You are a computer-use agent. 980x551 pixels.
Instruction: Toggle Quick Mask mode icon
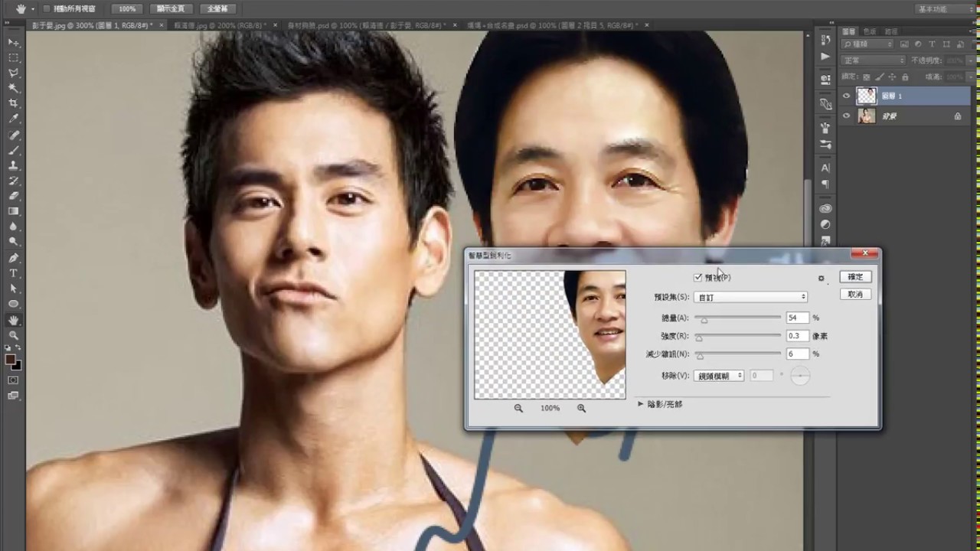coord(14,380)
